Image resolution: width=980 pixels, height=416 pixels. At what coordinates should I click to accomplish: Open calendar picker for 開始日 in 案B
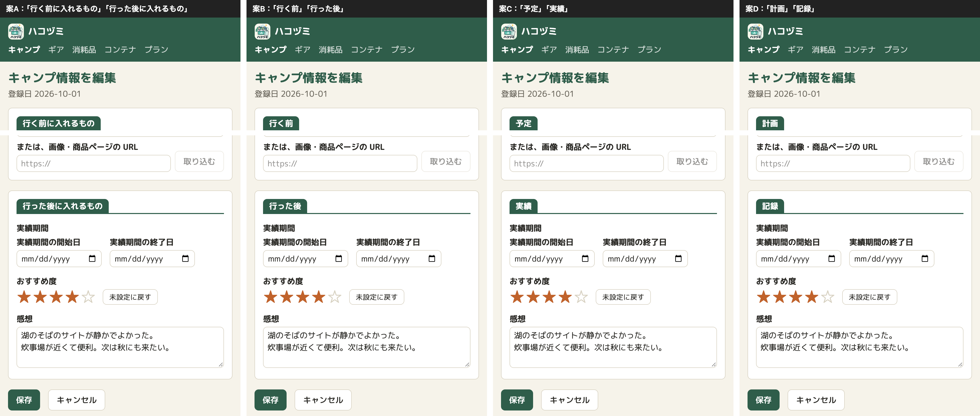(x=339, y=259)
